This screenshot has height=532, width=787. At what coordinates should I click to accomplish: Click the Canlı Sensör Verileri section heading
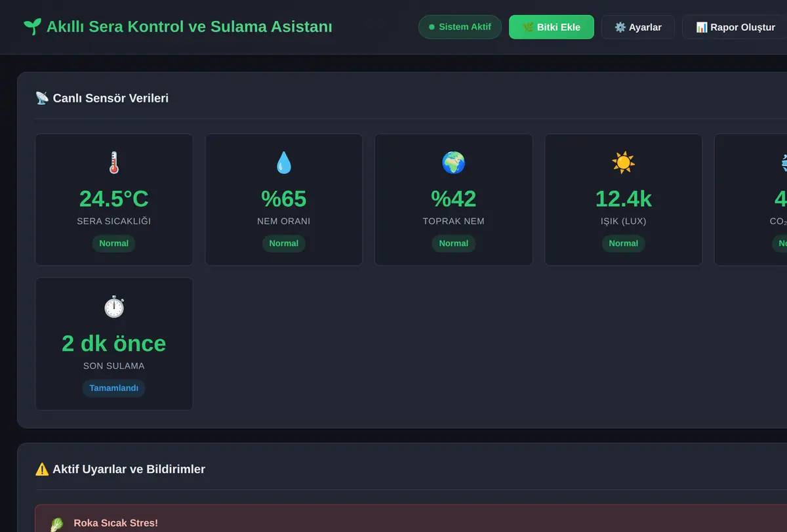click(111, 98)
